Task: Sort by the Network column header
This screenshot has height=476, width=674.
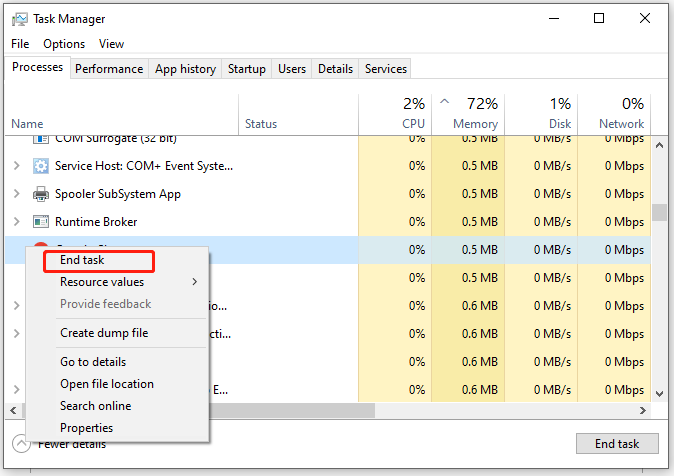Action: tap(614, 115)
